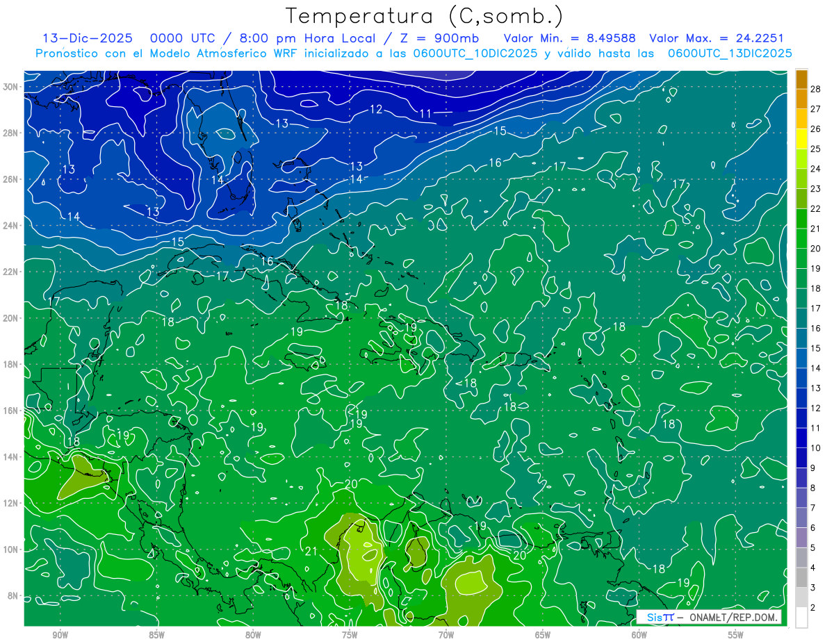Click the '65W' longitude axis label
This screenshot has height=644, width=834.
click(543, 635)
